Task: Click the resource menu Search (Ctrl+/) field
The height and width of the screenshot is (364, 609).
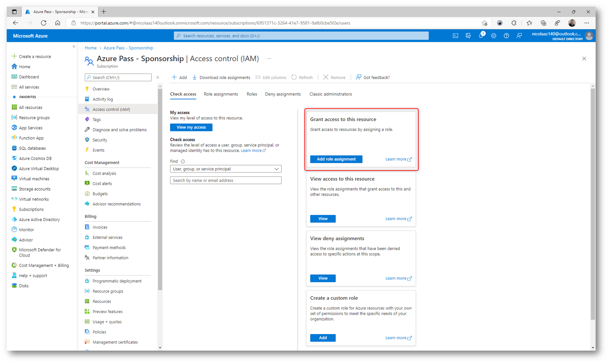Action: pos(118,77)
